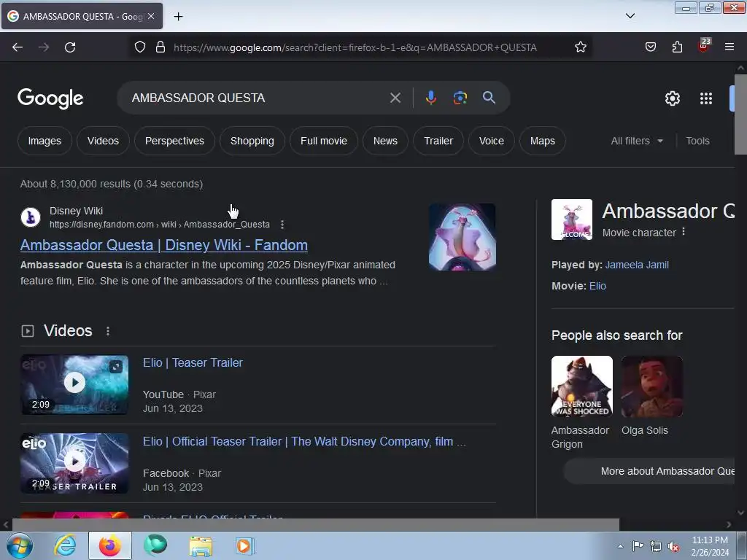Open the Google apps grid
This screenshot has width=747, height=560.
coord(706,98)
